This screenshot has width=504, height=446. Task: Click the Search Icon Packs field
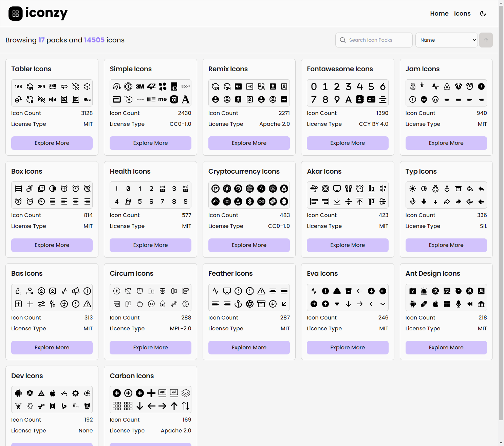[374, 40]
